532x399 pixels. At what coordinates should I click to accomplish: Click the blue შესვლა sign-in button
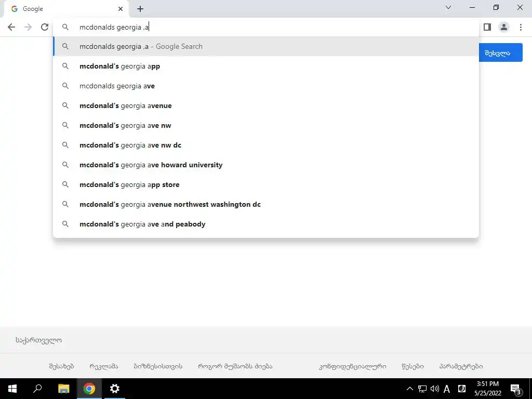pos(501,52)
